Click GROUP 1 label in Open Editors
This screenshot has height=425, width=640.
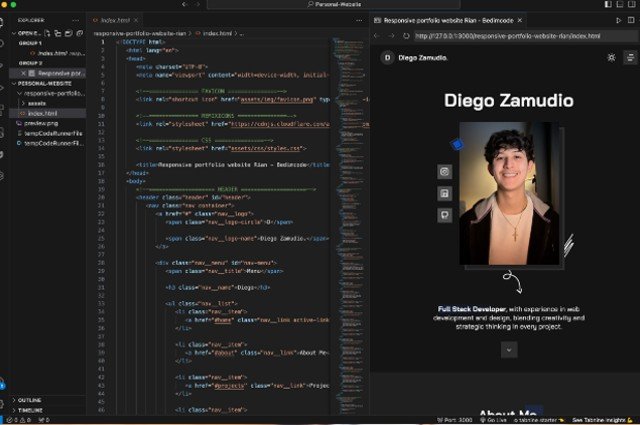30,43
